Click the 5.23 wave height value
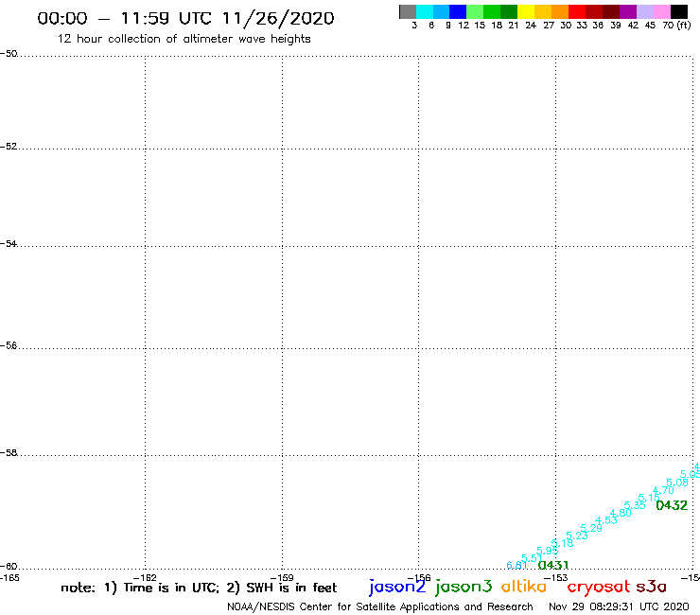The width and height of the screenshot is (700, 615). 577,536
